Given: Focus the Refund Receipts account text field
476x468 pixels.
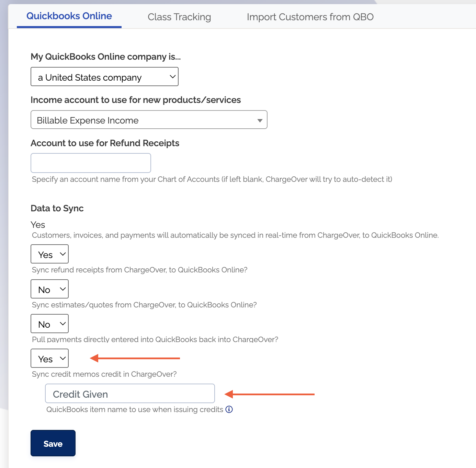Looking at the screenshot, I should pyautogui.click(x=91, y=163).
